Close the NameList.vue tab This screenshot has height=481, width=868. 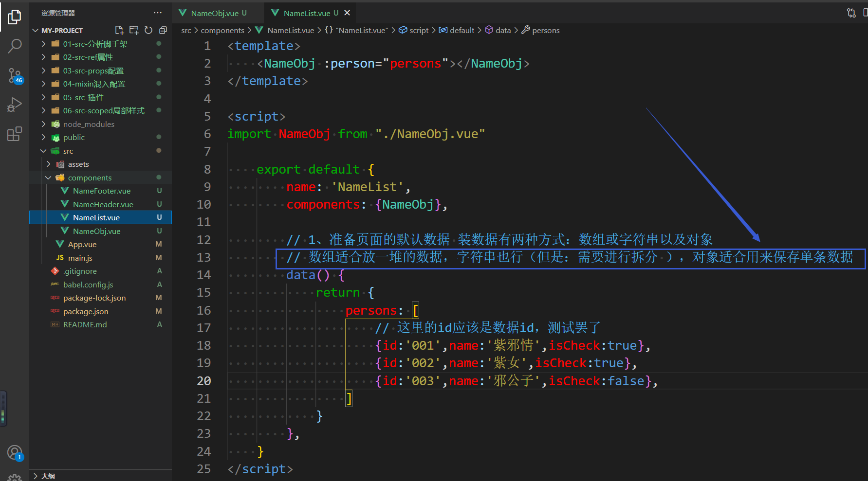click(x=347, y=13)
